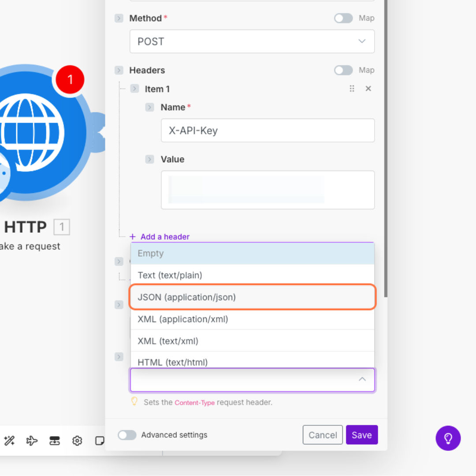The image size is (476, 476).
Task: Toggle the Headers Map switch
Action: coord(343,71)
